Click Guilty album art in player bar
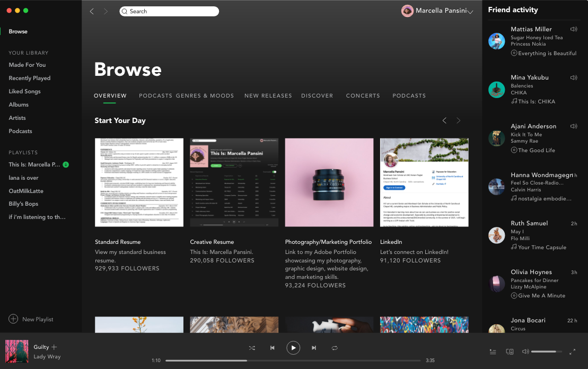588x369 pixels. tap(16, 352)
